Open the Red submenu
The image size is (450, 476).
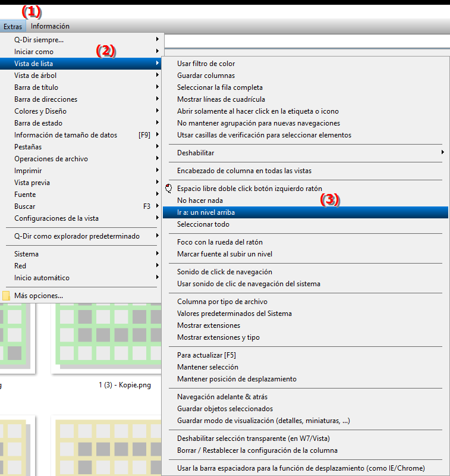tap(81, 266)
